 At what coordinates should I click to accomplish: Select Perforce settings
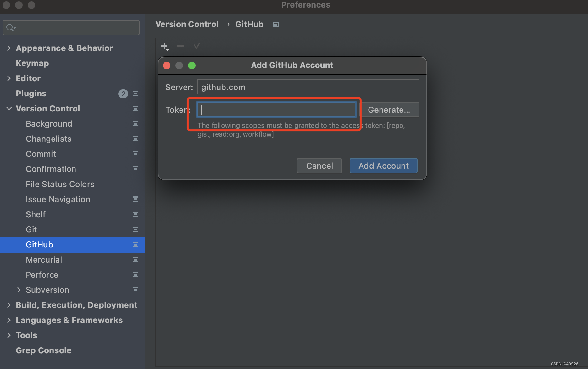(x=42, y=275)
